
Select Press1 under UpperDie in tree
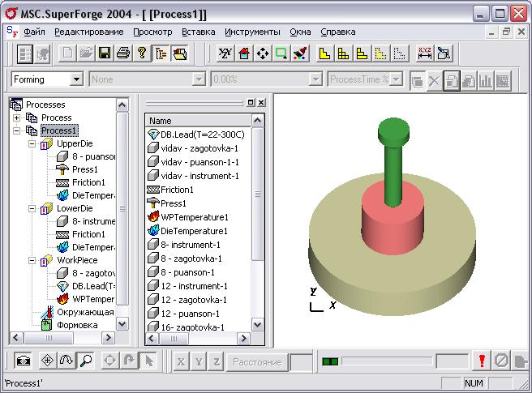pyautogui.click(x=85, y=169)
